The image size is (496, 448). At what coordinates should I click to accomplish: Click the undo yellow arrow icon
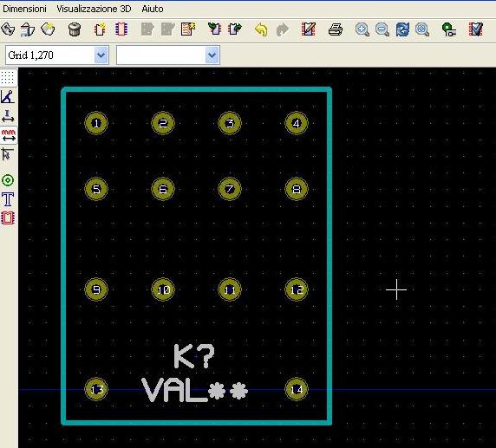[261, 29]
